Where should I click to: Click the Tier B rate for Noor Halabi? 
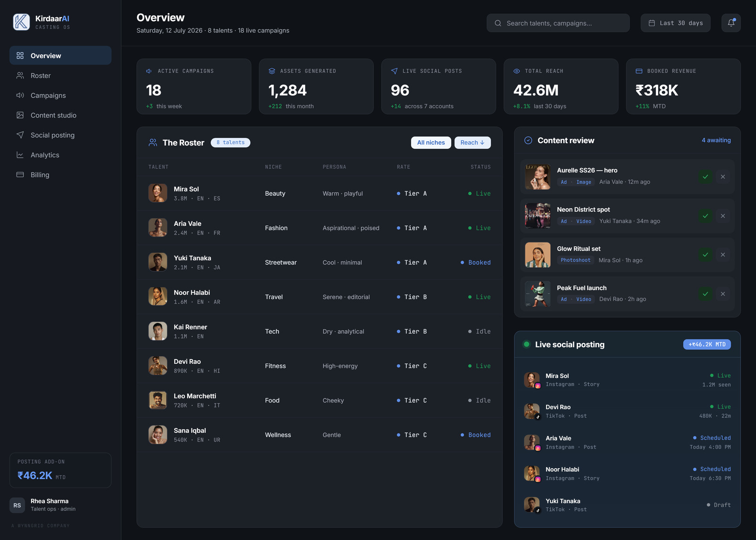[412, 297]
